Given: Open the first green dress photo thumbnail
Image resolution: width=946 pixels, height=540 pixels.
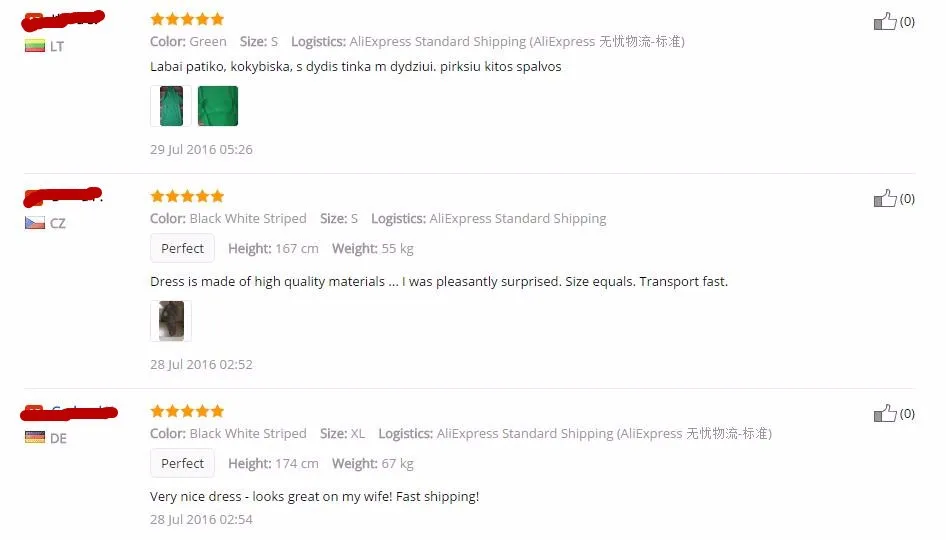Looking at the screenshot, I should tap(171, 106).
